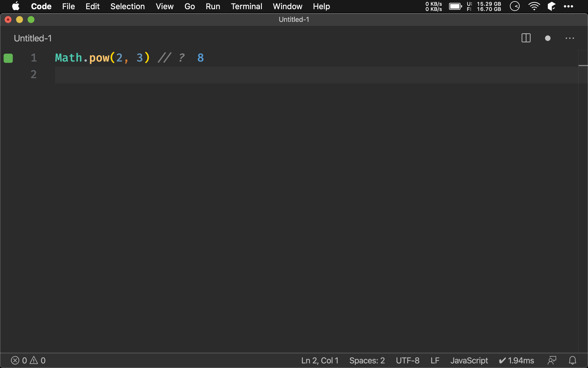Click the Quokka 1.94ms execution time status
Image resolution: width=588 pixels, height=368 pixels.
click(516, 360)
